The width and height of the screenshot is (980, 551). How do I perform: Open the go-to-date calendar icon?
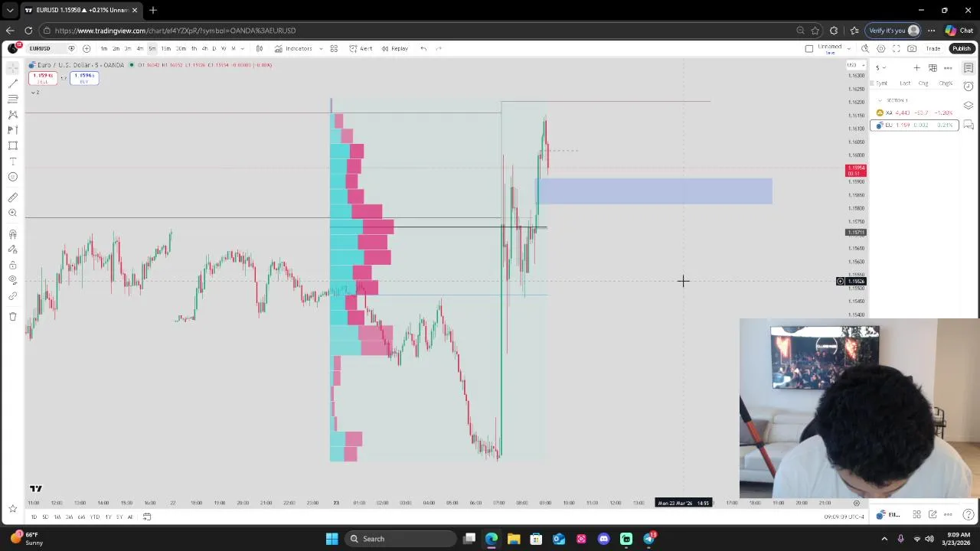click(x=147, y=517)
